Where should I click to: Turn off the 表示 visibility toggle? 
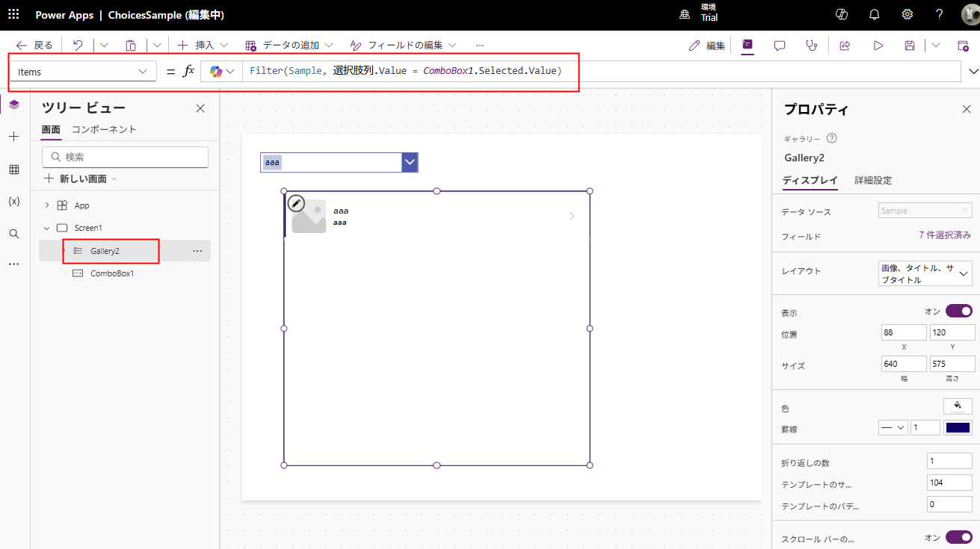coord(958,311)
